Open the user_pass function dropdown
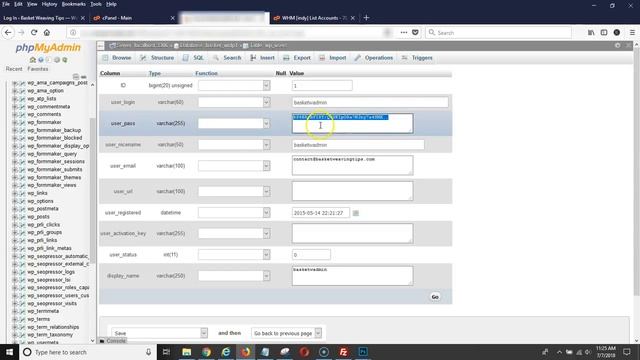The image size is (640, 360). 234,123
